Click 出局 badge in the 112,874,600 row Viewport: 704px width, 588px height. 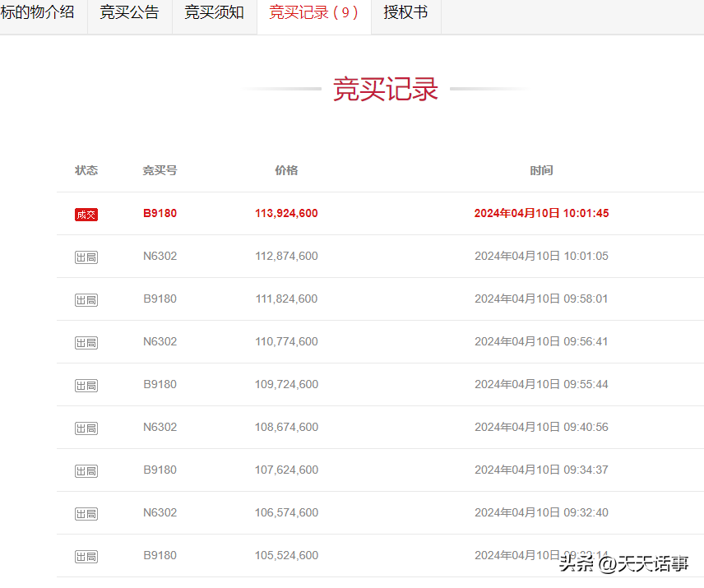(x=86, y=257)
